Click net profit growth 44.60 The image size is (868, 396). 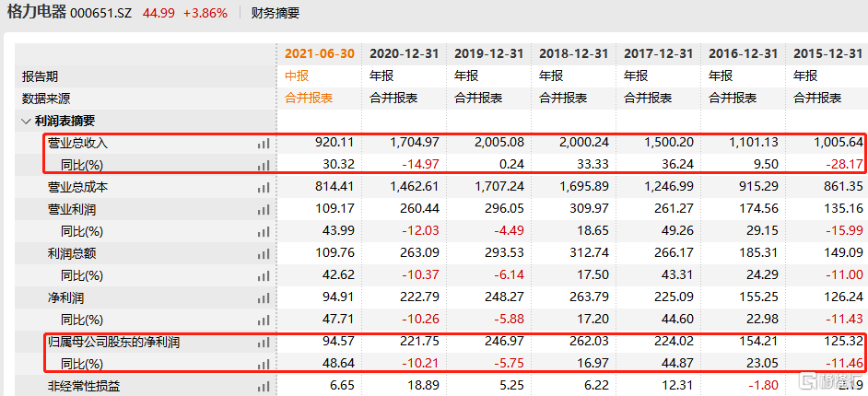(x=677, y=320)
